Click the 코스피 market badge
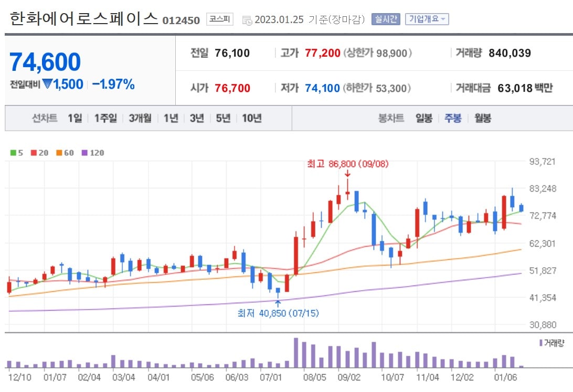 point(220,19)
